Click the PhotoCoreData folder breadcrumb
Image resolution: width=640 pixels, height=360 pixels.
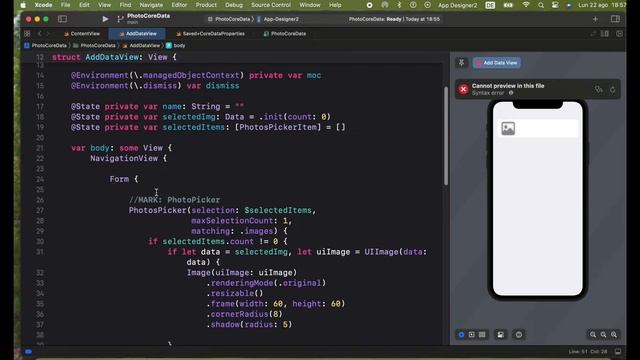click(95, 45)
